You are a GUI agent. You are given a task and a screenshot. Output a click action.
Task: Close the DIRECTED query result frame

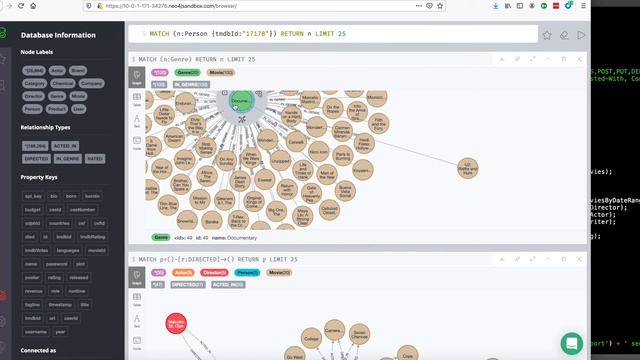point(579,259)
